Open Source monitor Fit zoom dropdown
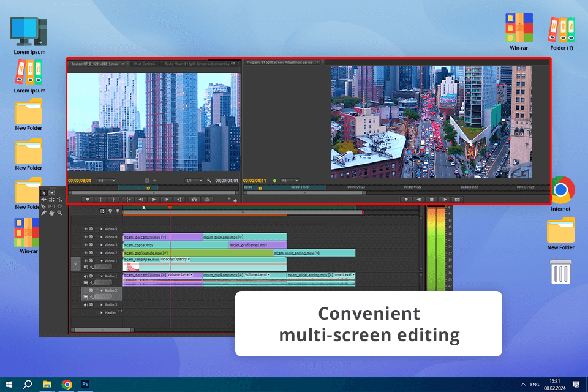 107,181
